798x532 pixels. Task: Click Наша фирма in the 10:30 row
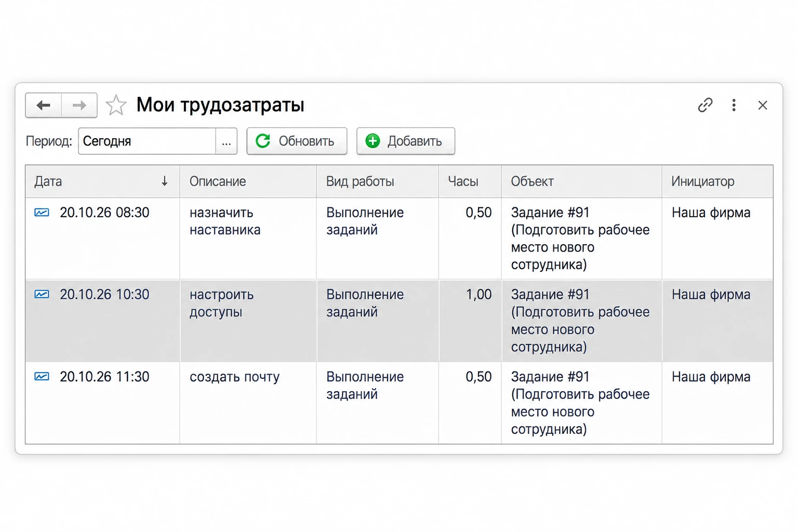[x=711, y=295]
